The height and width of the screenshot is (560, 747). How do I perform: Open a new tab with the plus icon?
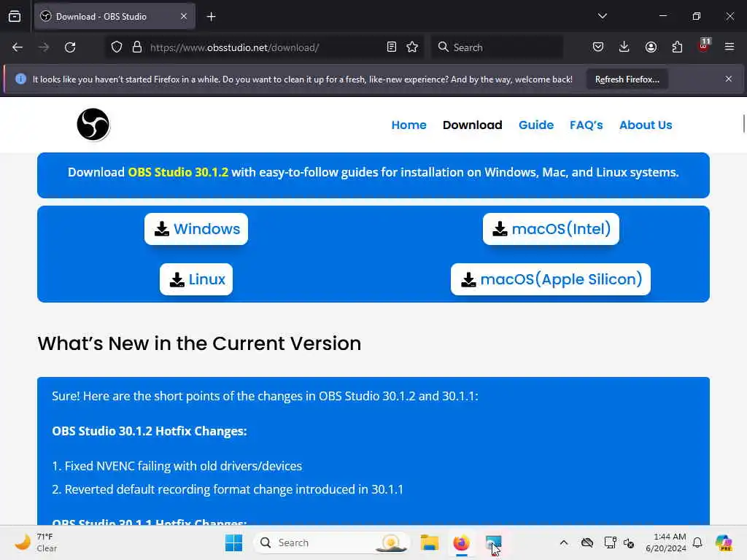pyautogui.click(x=212, y=17)
